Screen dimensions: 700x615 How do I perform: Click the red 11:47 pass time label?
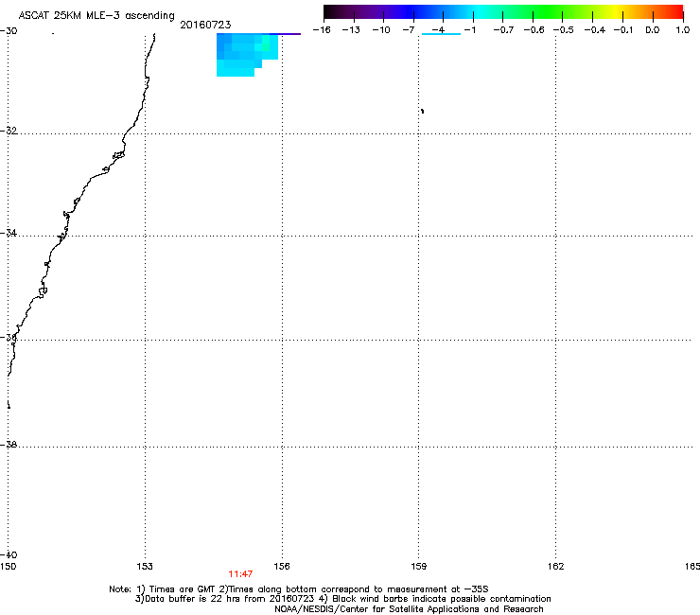(x=240, y=574)
